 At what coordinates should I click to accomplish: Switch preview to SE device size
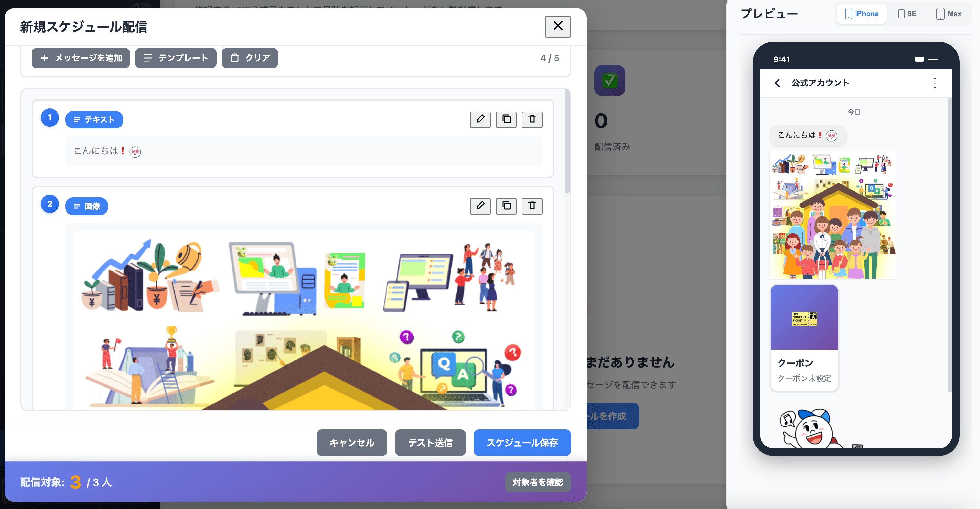click(x=907, y=14)
